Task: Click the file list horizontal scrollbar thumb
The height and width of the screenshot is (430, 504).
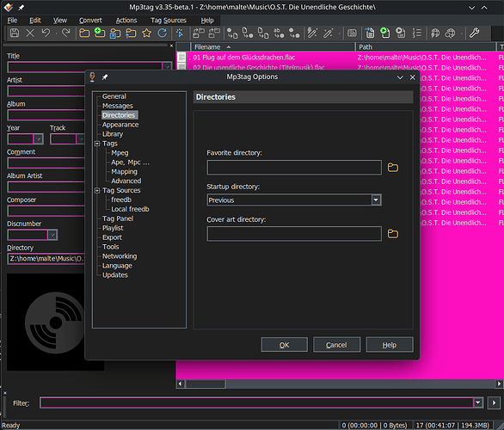Action: [206, 384]
